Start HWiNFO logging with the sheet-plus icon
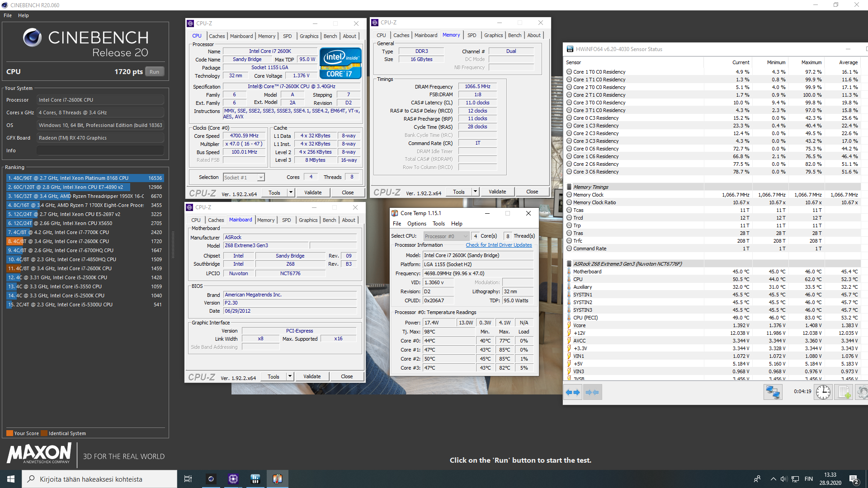The image size is (868, 488). click(x=844, y=392)
